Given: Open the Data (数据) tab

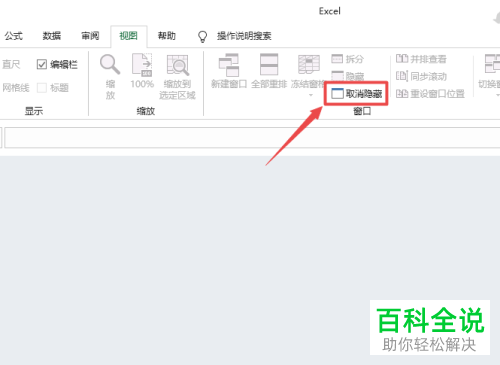Looking at the screenshot, I should [x=52, y=36].
